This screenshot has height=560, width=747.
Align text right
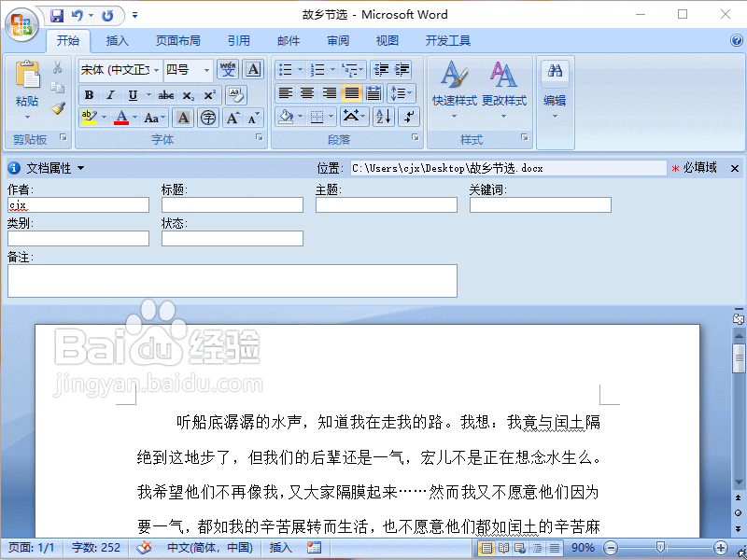click(330, 92)
